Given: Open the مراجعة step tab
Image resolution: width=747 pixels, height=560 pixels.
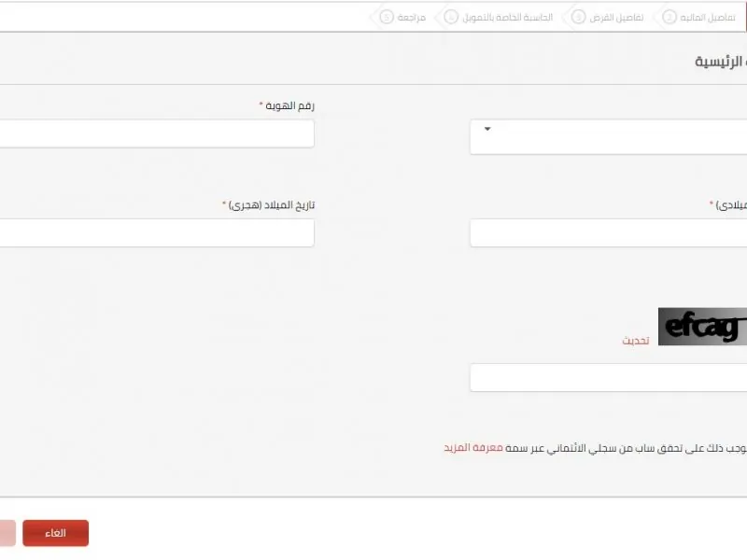Looking at the screenshot, I should pyautogui.click(x=403, y=17).
